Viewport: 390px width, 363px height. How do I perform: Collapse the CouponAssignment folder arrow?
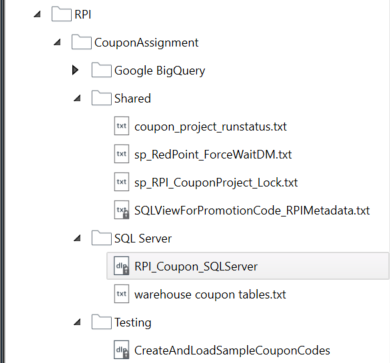57,42
